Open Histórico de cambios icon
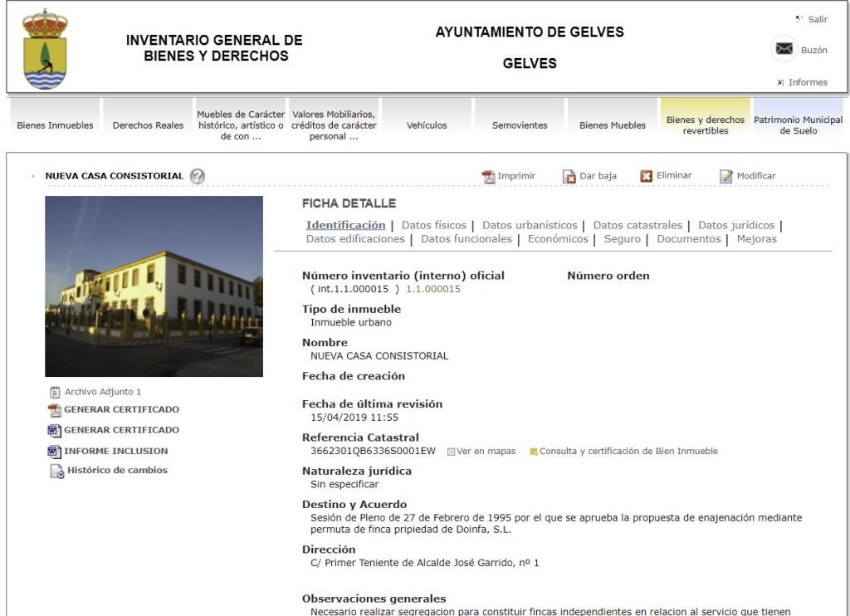The image size is (850, 616). tap(56, 471)
